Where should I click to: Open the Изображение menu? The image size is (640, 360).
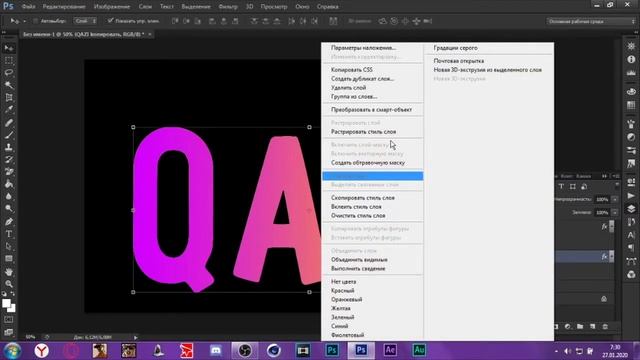[112, 7]
